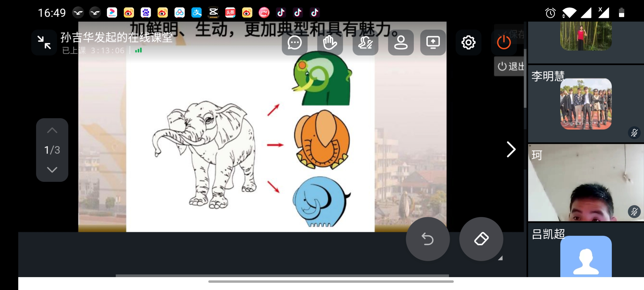644x290 pixels.
Task: Tap the raise hand icon
Action: pyautogui.click(x=330, y=43)
